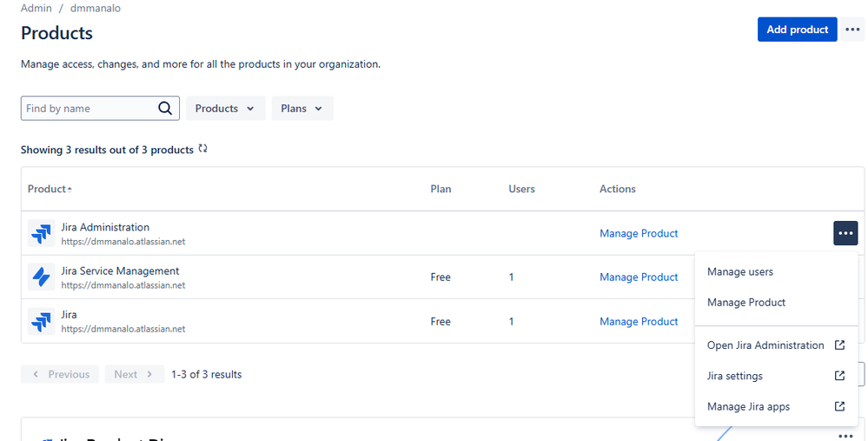Sort by the Product column header
Viewport: 868px width, 441px height.
pyautogui.click(x=50, y=189)
